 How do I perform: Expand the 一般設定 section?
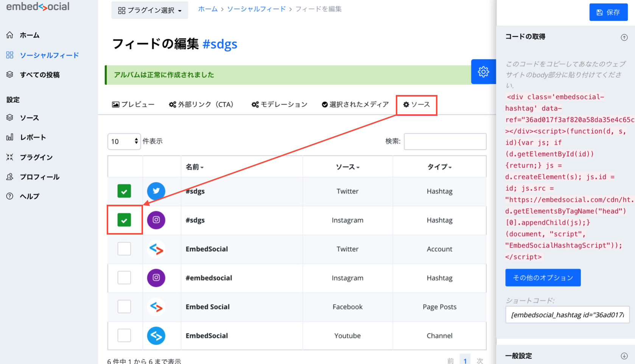pos(624,356)
